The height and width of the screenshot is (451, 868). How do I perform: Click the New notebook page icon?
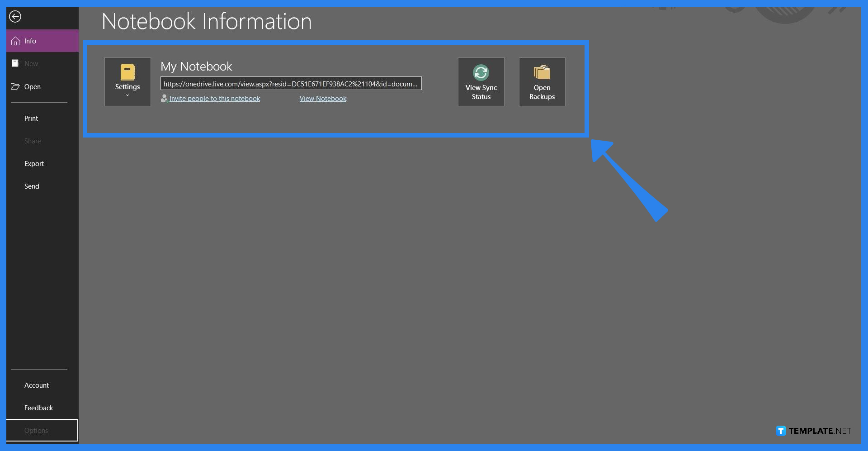pos(15,63)
